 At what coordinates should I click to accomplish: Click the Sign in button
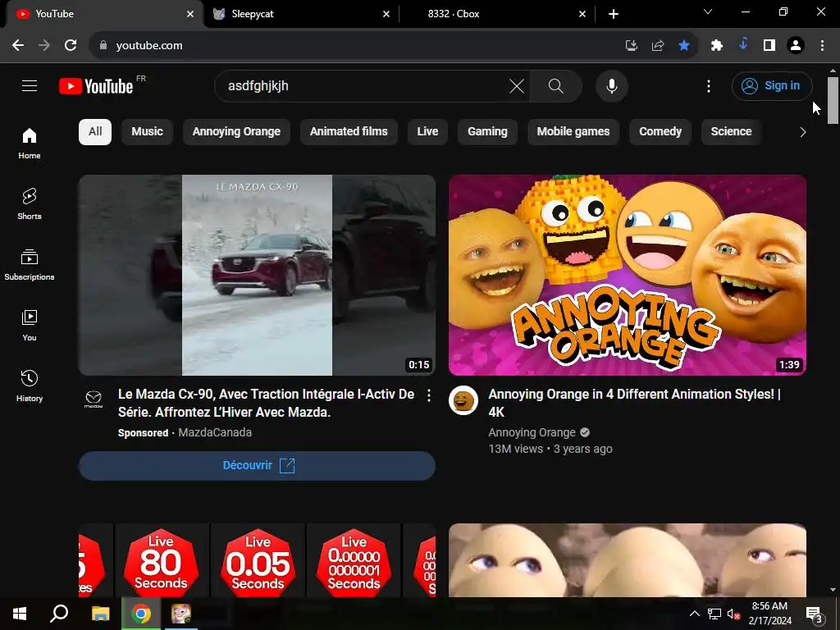pos(772,85)
